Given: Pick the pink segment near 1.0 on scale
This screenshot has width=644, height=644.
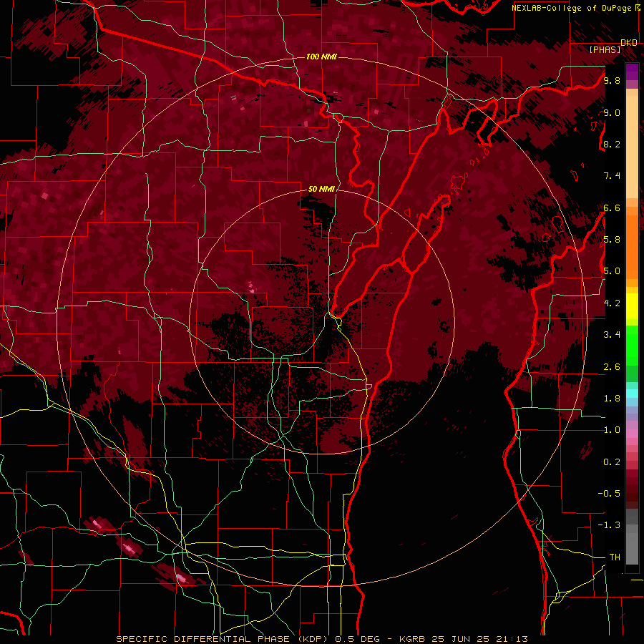Looking at the screenshot, I should point(632,433).
